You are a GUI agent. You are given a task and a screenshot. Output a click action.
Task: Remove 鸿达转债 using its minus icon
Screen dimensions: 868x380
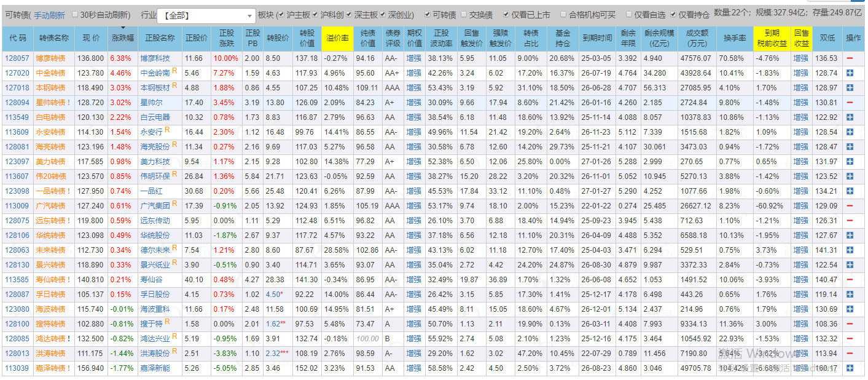[850, 339]
